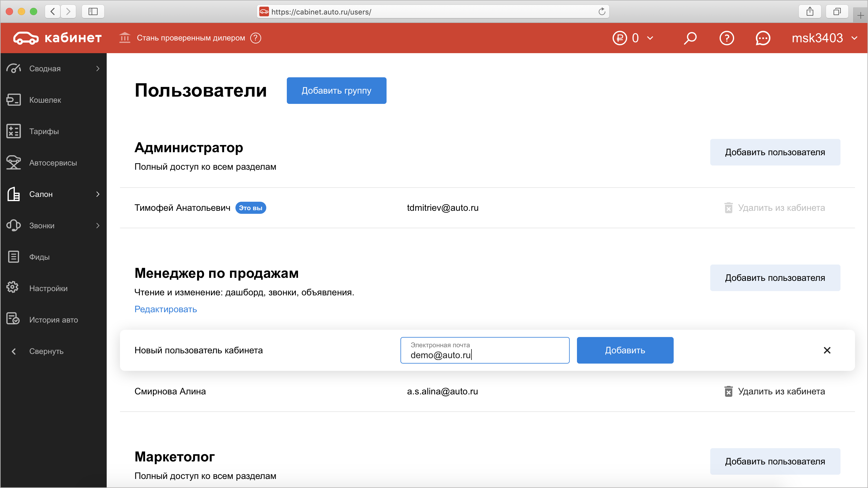
Task: Close the new user form with X
Action: (827, 350)
